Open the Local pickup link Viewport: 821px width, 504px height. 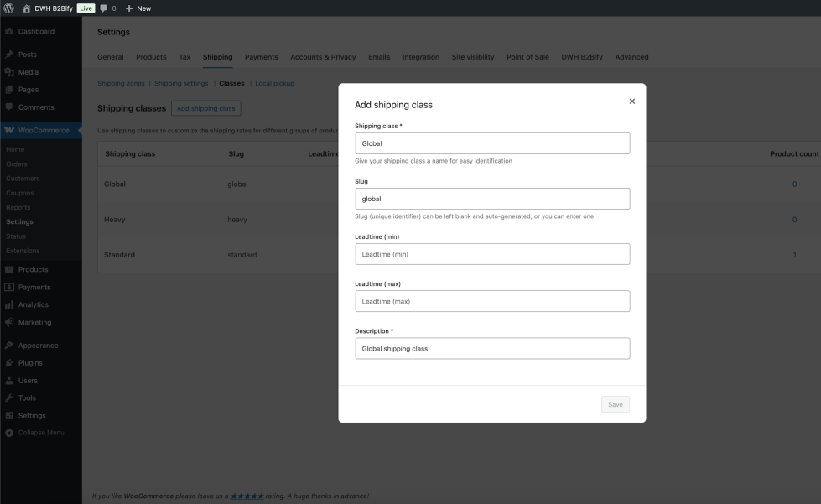274,84
